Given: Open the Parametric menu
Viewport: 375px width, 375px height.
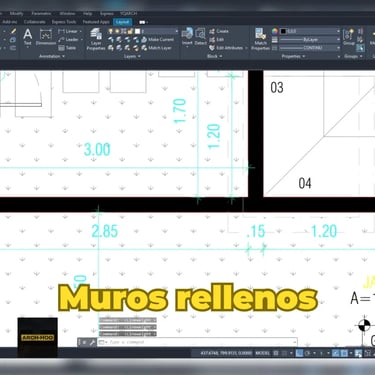Looking at the screenshot, I should [x=41, y=14].
